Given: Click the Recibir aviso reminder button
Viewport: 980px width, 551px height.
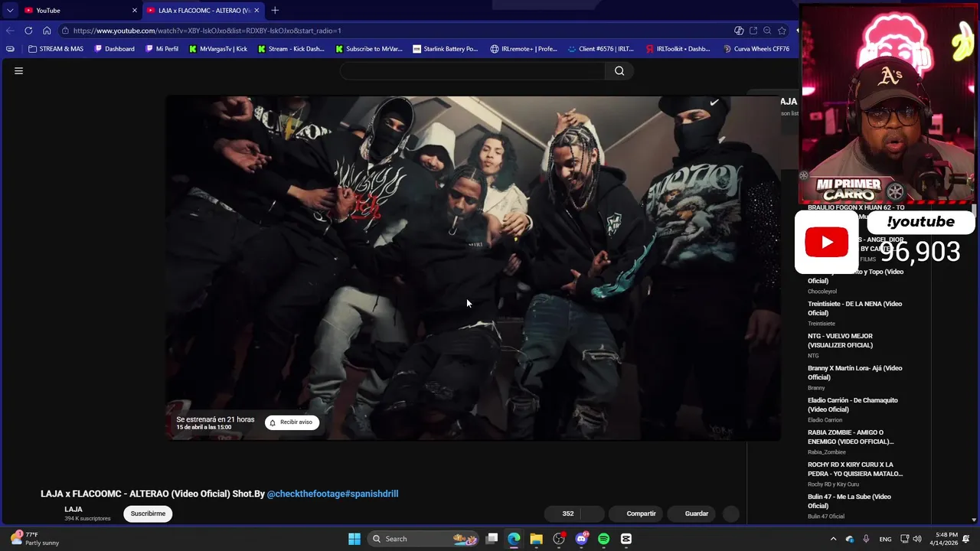Looking at the screenshot, I should 292,422.
